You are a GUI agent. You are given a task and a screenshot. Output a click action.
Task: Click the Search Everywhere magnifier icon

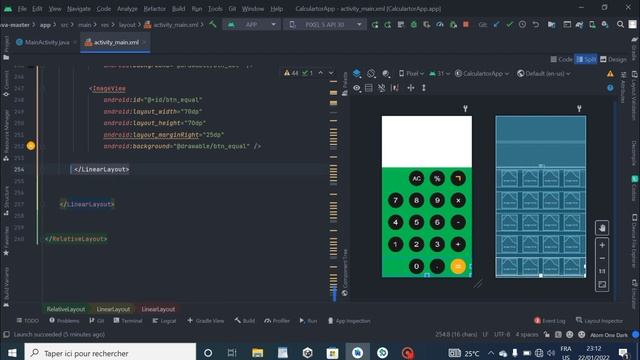pos(620,24)
